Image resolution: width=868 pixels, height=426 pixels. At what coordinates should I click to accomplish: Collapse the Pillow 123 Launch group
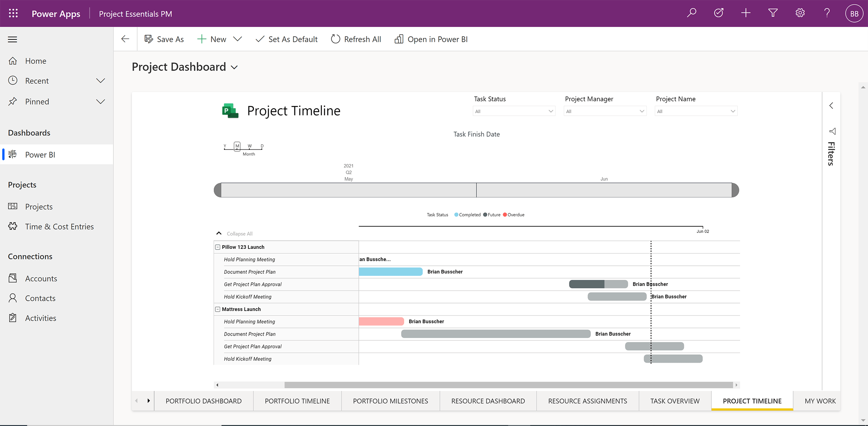tap(218, 247)
